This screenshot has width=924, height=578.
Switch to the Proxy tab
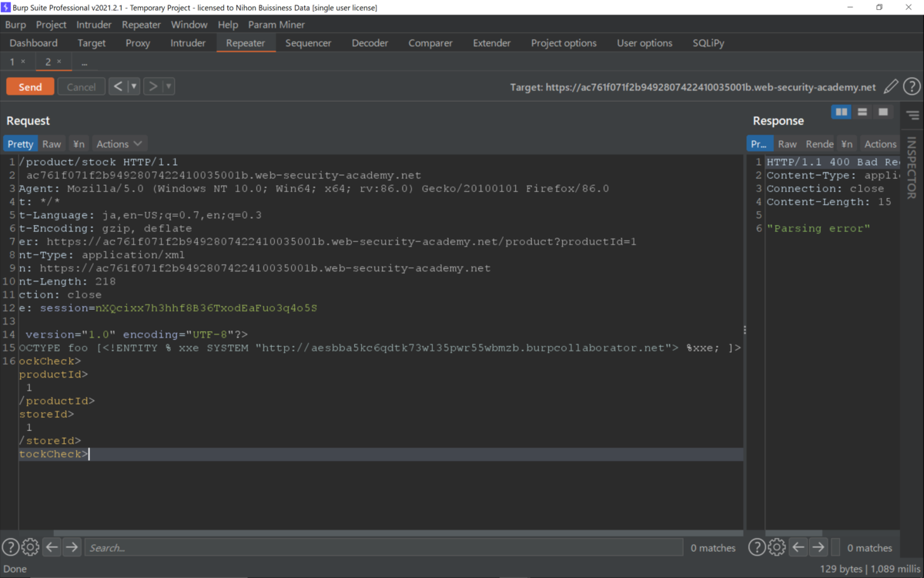[x=138, y=43]
